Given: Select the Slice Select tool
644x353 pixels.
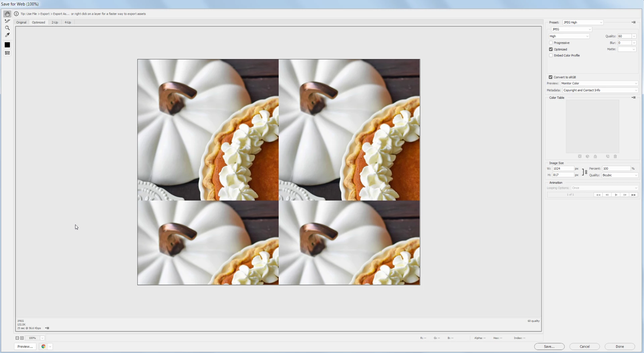Looking at the screenshot, I should tap(7, 21).
